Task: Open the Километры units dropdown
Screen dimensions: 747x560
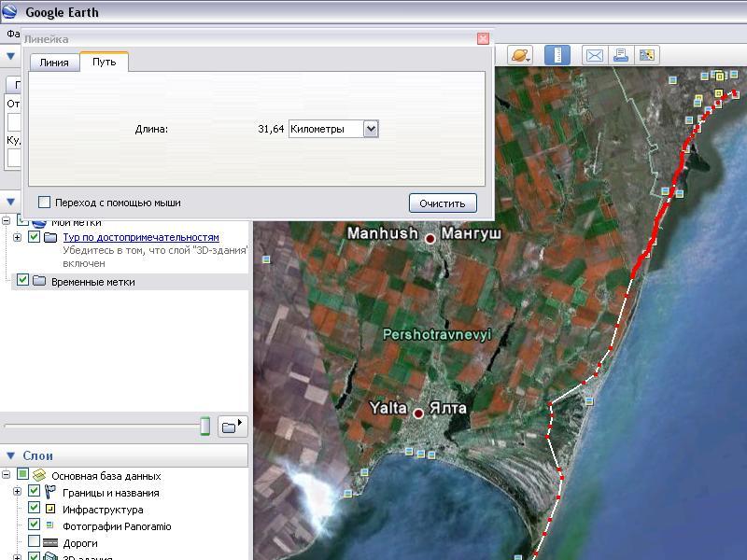Action: click(371, 129)
